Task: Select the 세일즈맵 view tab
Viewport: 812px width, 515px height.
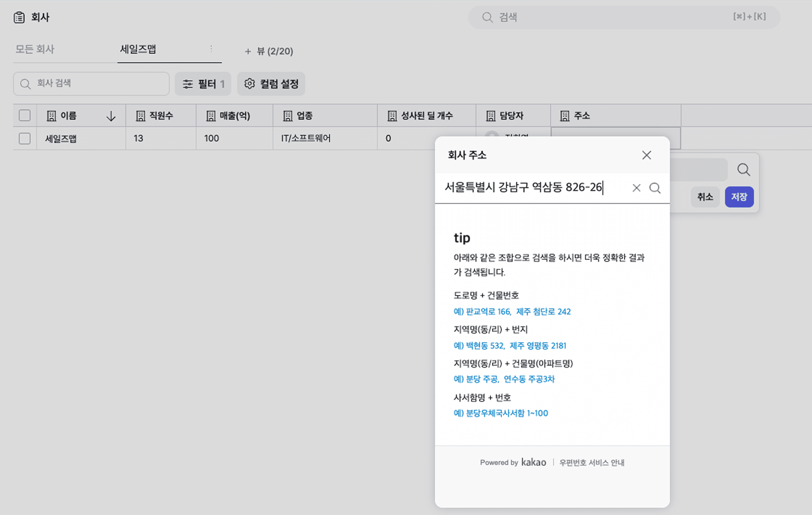Action: coord(138,49)
